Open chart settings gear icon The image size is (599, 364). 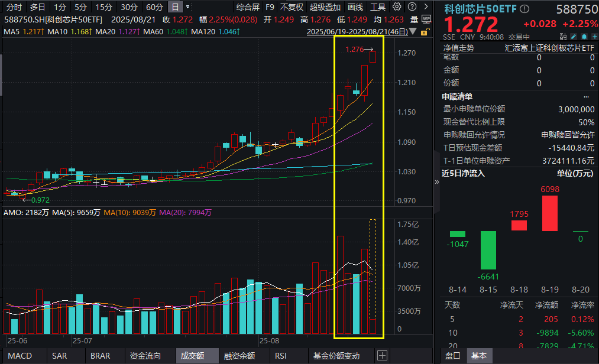[x=397, y=6]
